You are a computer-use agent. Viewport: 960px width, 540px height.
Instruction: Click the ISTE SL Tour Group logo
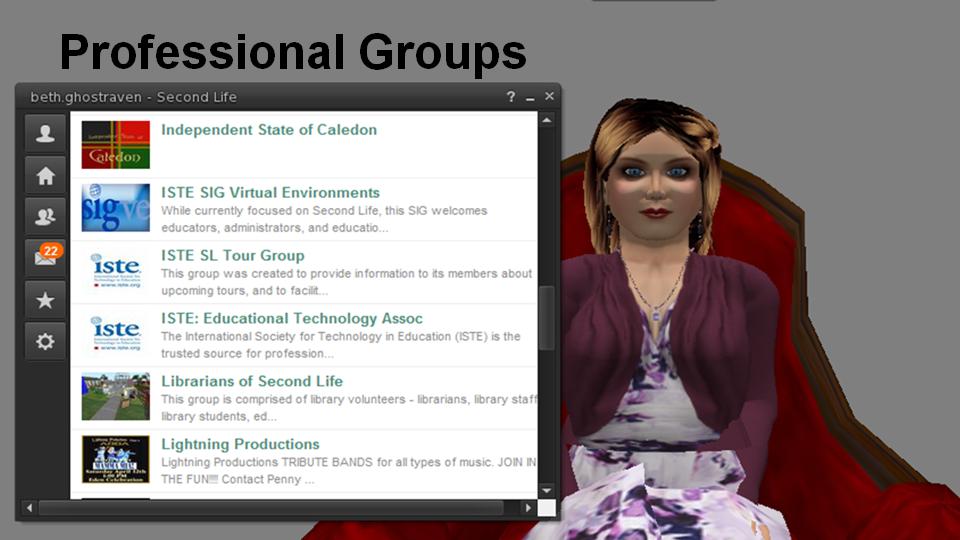(116, 270)
